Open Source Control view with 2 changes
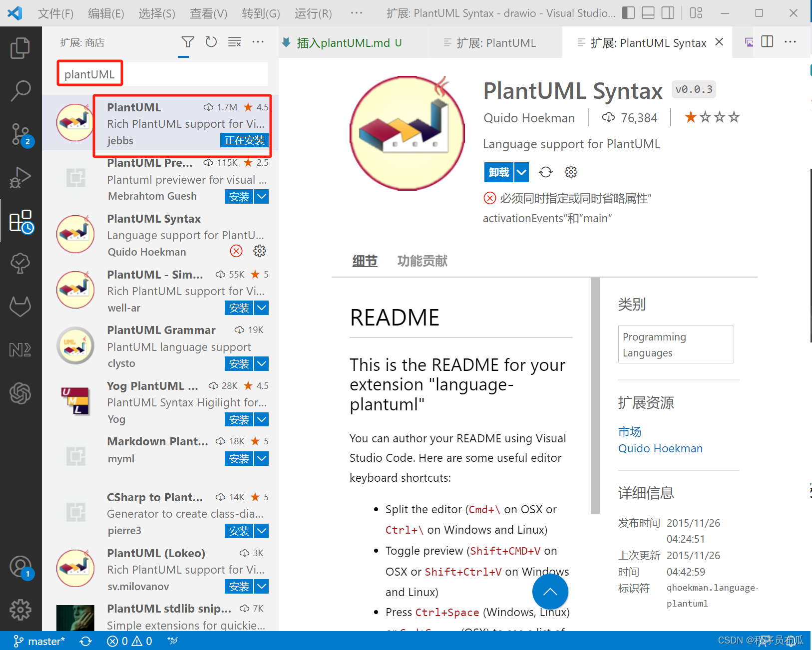This screenshot has height=650, width=812. 20,134
